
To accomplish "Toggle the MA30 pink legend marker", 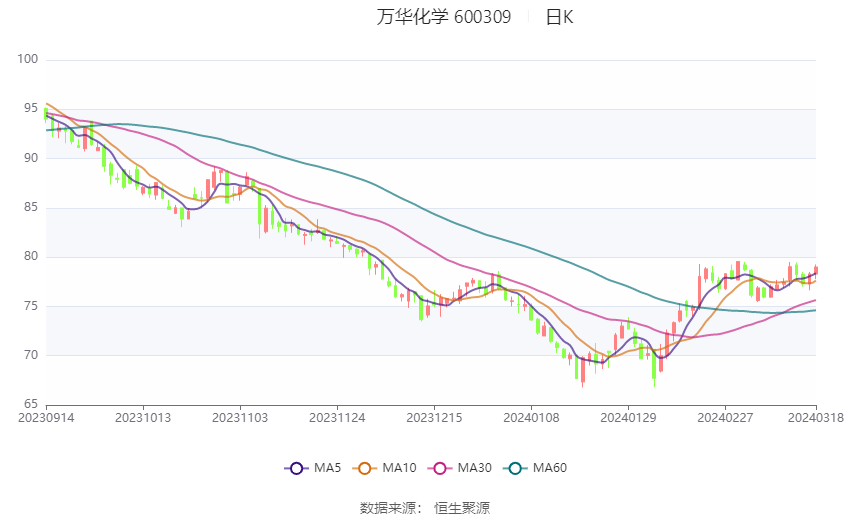I will (x=439, y=468).
